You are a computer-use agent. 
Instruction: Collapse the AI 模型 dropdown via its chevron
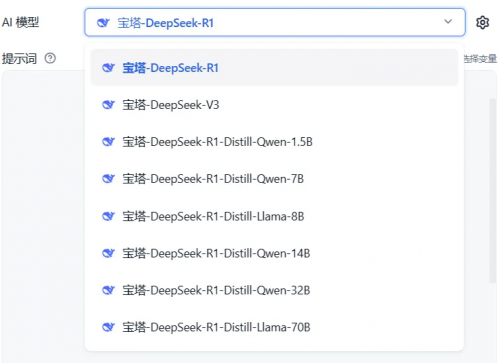448,22
